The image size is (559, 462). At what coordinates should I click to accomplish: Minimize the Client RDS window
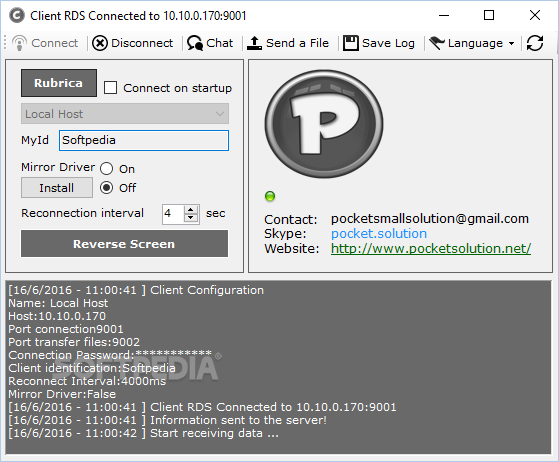(x=444, y=15)
